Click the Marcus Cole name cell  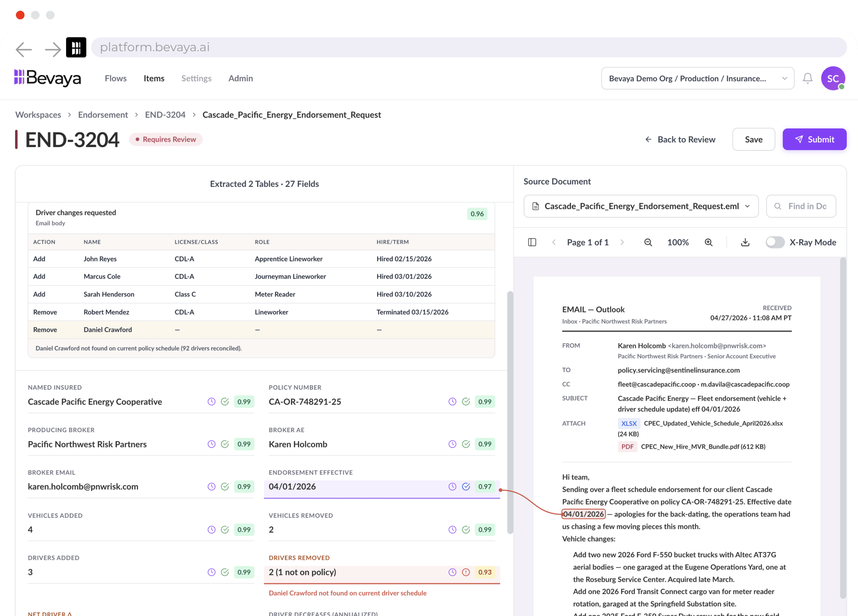[x=102, y=276]
